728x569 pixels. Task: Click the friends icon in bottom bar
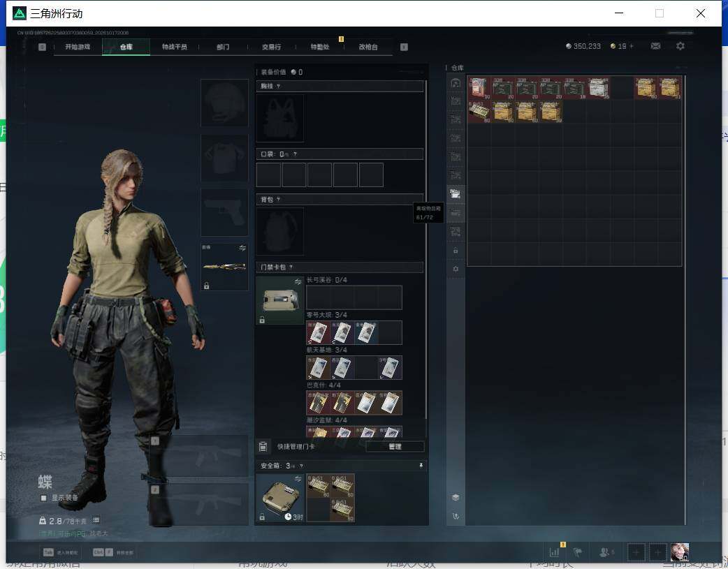(x=604, y=552)
